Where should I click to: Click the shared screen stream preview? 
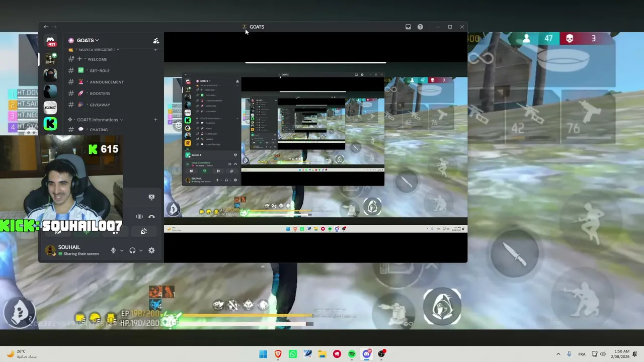[315, 147]
